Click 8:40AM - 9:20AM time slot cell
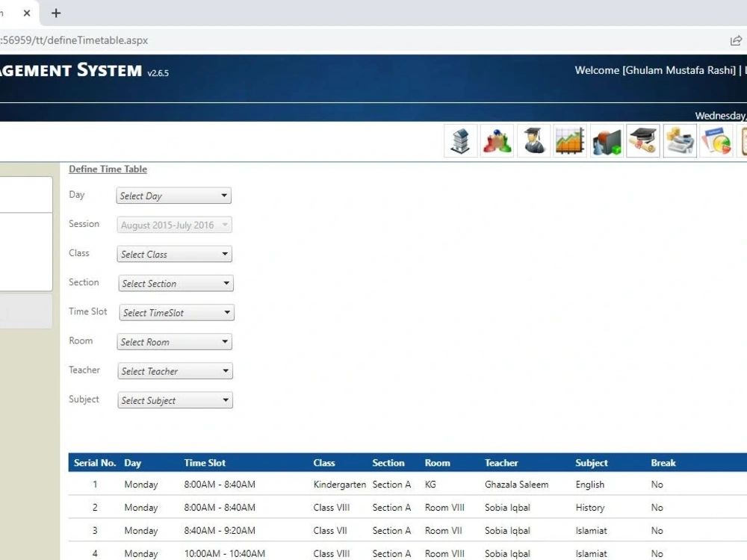This screenshot has width=747, height=560. 220,530
